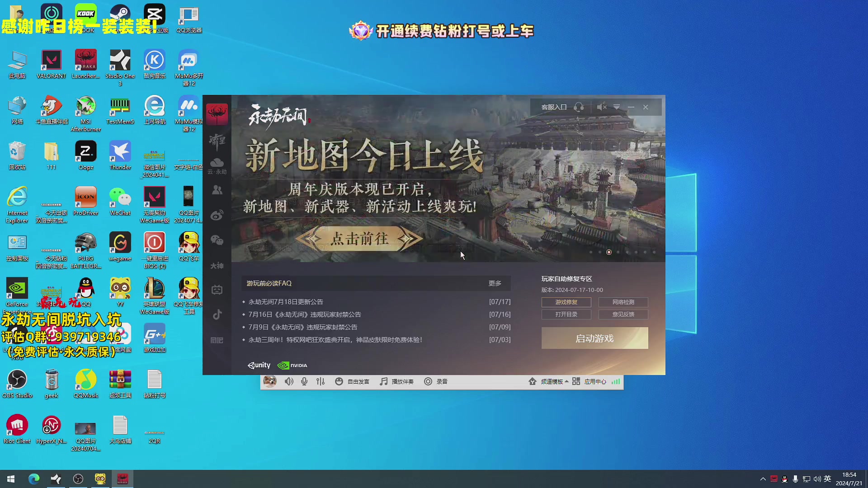This screenshot has width=868, height=488.
Task: Click 自由发言 free speech mode
Action: coord(352,381)
